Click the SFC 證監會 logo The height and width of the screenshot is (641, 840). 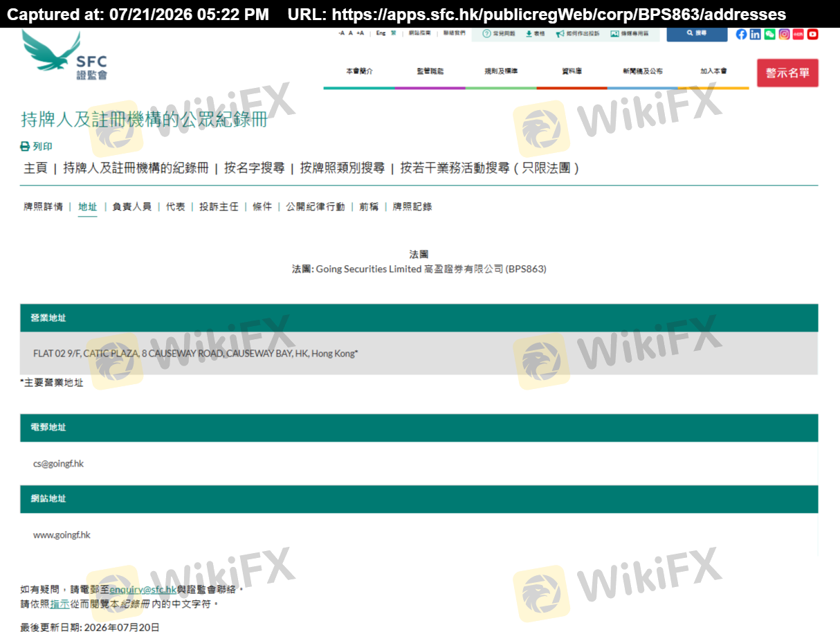64,55
